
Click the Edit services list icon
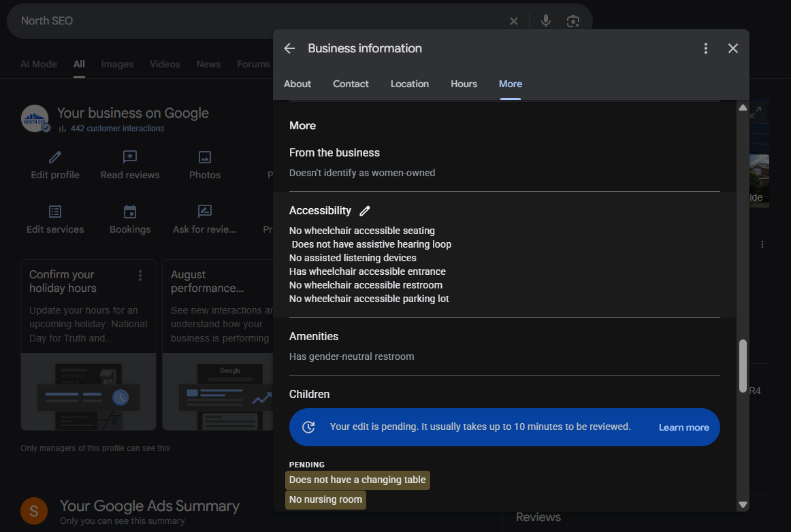pyautogui.click(x=55, y=212)
